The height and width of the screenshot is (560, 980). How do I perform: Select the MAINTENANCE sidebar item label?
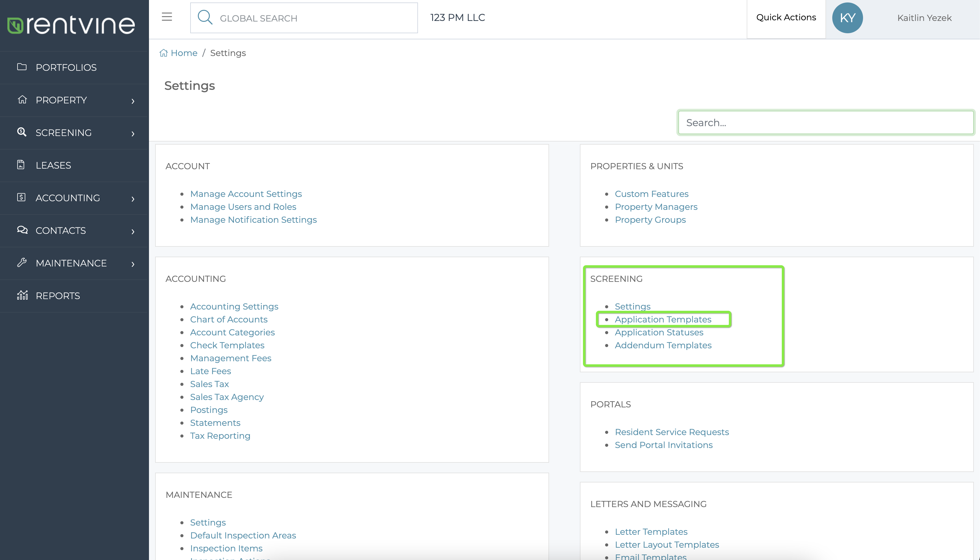pyautogui.click(x=71, y=263)
